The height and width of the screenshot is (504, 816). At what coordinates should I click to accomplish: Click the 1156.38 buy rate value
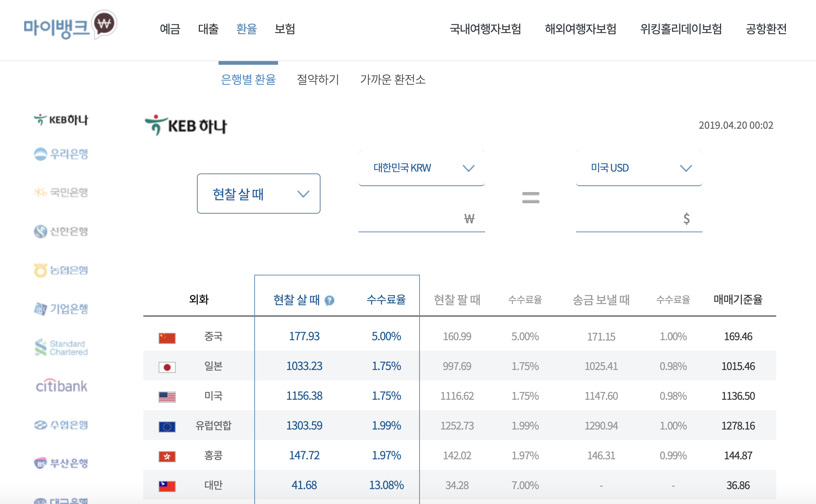pos(304,396)
